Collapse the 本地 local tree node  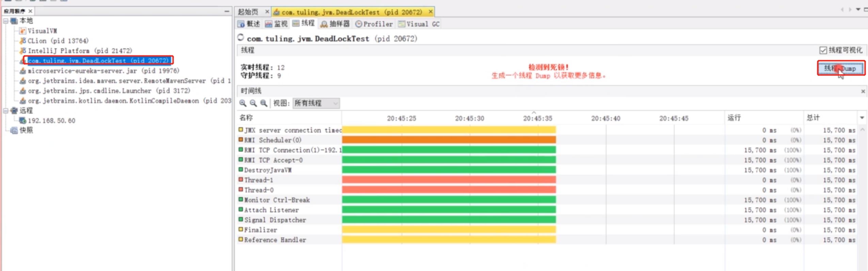(6, 21)
